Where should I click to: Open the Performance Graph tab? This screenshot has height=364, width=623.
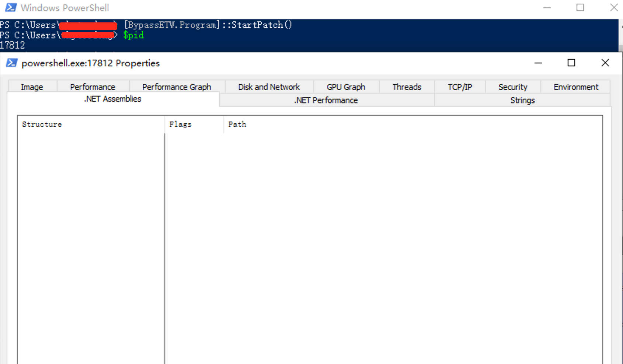(177, 87)
